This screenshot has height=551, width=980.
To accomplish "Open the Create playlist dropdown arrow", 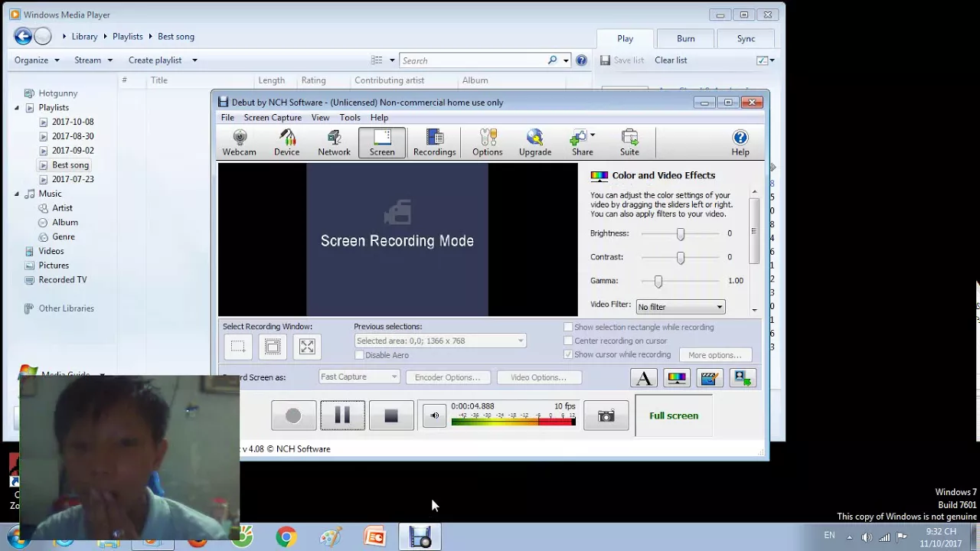I will click(194, 60).
